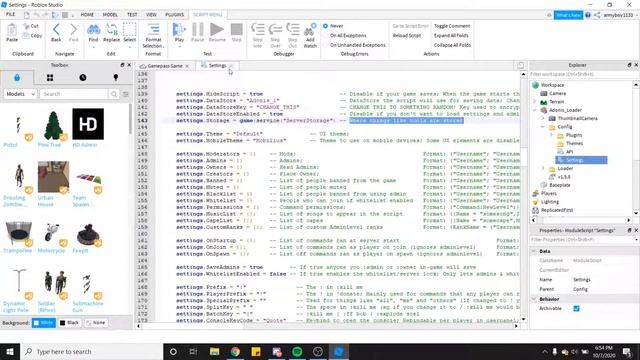Switch to the MODEL ribbon tab
640x360 pixels.
pos(110,15)
